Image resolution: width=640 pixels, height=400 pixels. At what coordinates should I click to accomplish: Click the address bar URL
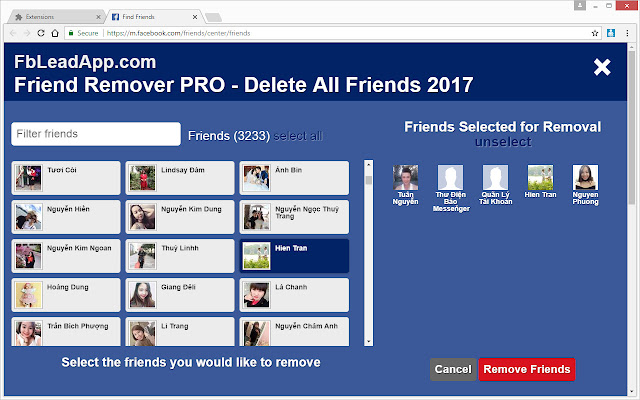178,33
